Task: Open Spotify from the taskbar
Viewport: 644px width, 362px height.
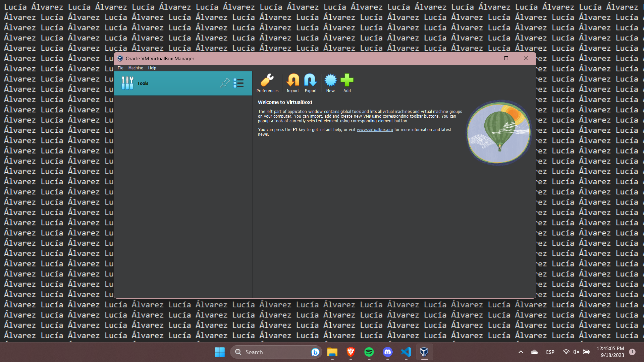Action: tap(369, 352)
